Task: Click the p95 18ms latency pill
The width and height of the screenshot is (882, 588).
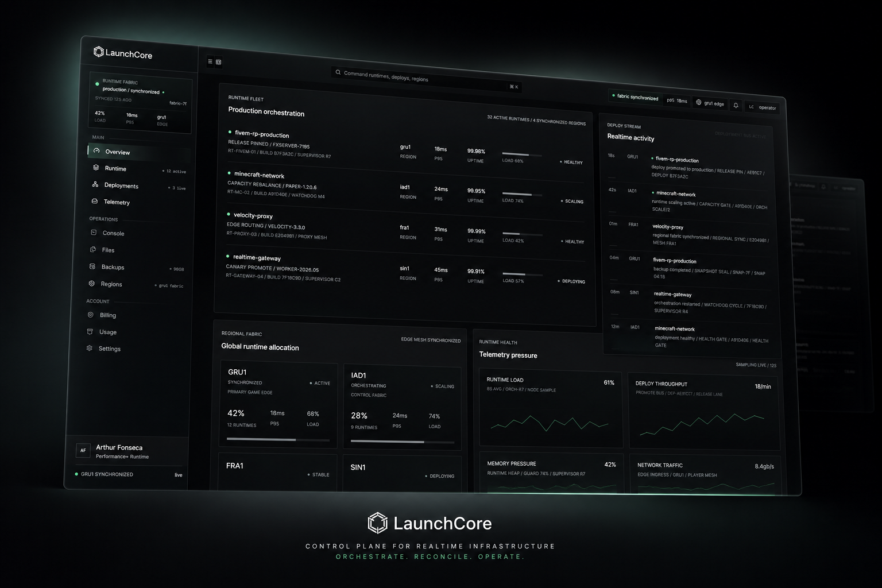Action: pyautogui.click(x=676, y=100)
